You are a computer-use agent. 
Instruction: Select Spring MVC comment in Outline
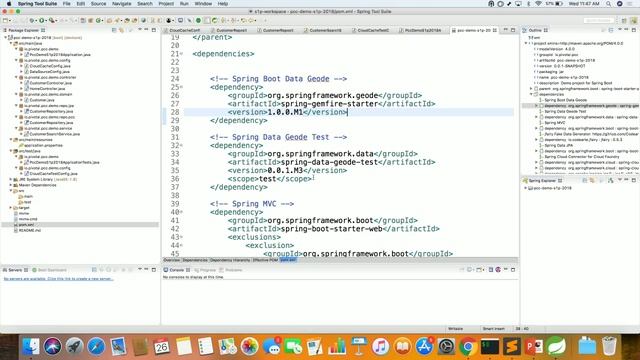(x=555, y=122)
